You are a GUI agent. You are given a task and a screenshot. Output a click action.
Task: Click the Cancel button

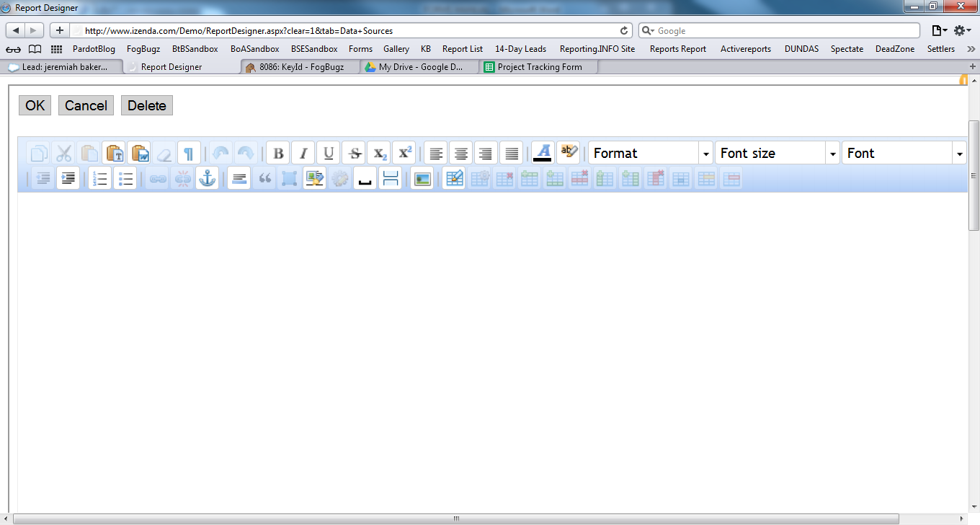point(86,105)
